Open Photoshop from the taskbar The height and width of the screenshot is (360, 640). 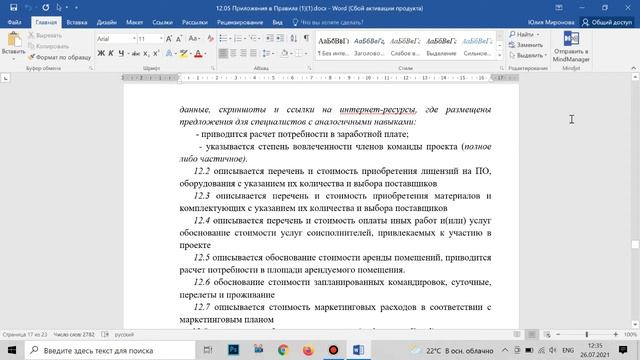pos(233,350)
